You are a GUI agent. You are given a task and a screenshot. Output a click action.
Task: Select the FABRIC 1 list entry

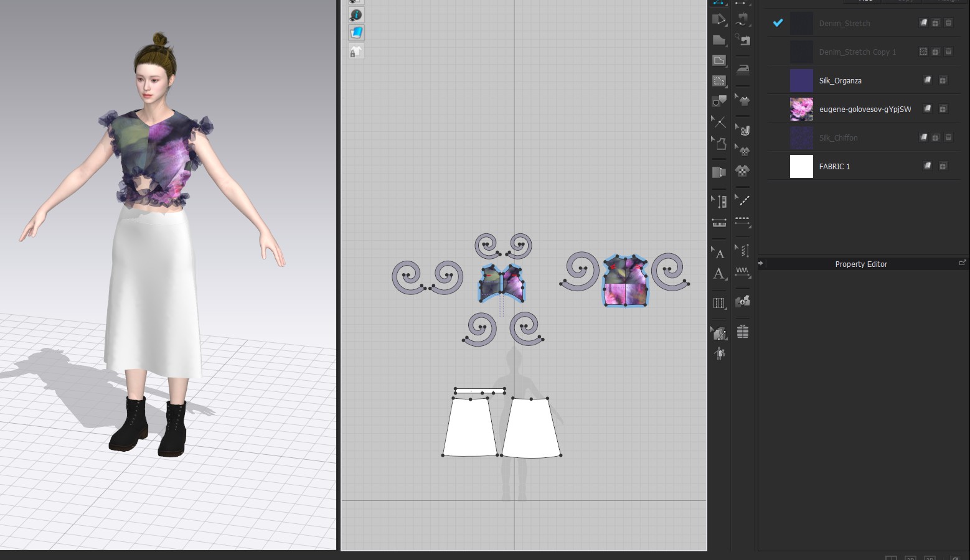pyautogui.click(x=834, y=167)
